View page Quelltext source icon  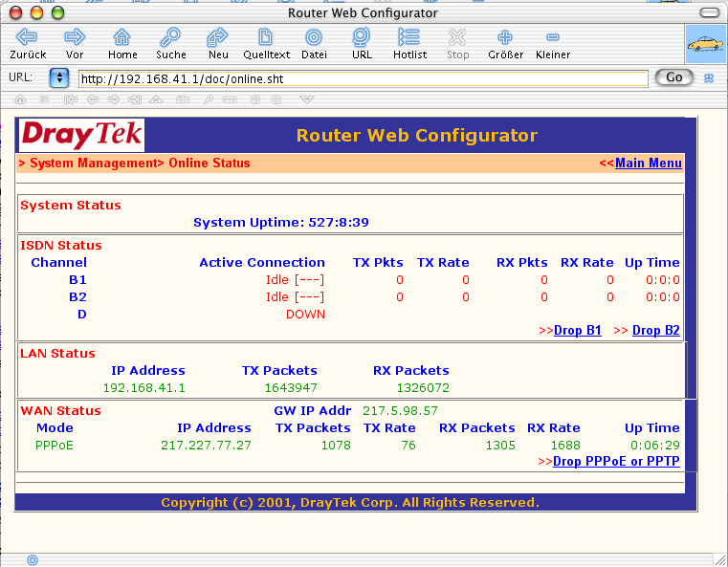click(x=265, y=36)
